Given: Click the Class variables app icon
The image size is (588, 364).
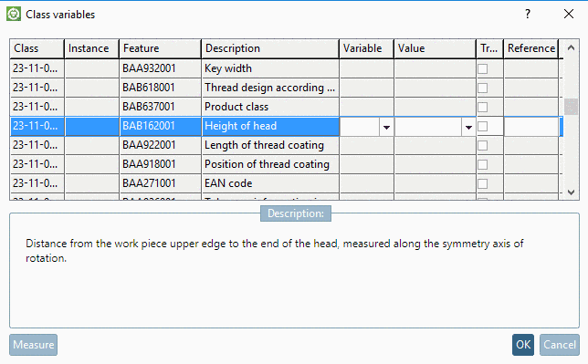Looking at the screenshot, I should (x=14, y=15).
